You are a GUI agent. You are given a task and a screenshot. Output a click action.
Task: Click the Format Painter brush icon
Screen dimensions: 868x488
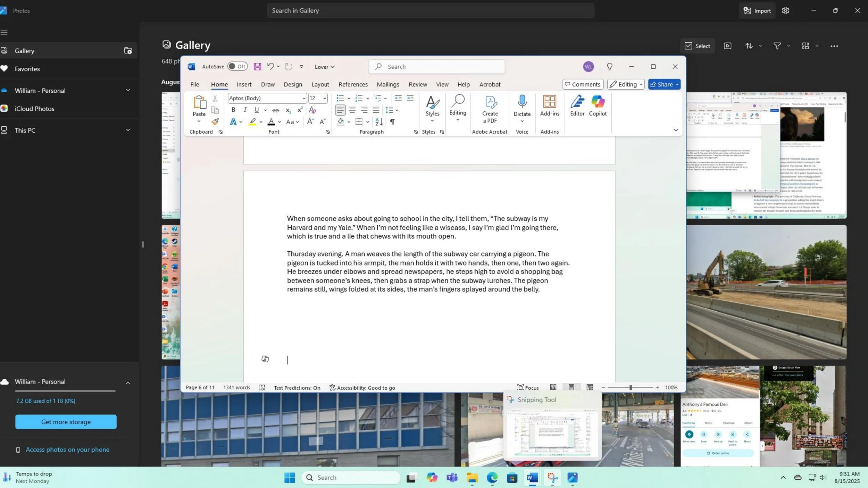click(x=215, y=121)
